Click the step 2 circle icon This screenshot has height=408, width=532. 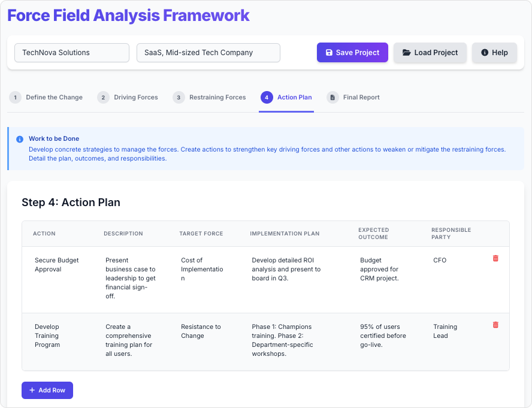[x=103, y=98]
